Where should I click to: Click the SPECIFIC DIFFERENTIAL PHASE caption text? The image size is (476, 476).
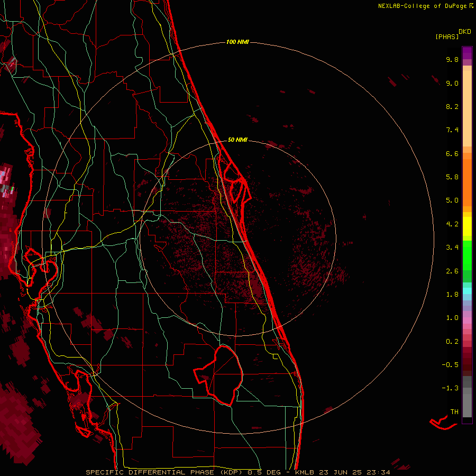click(150, 472)
